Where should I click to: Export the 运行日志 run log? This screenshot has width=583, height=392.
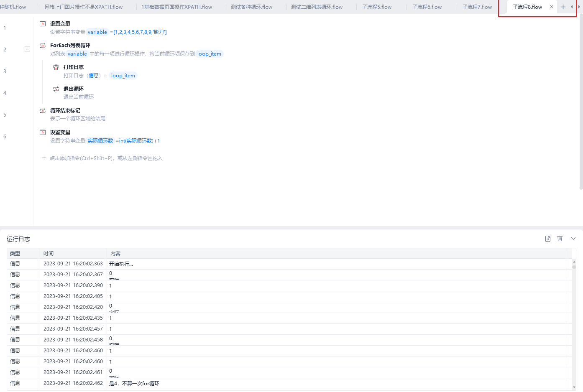[x=548, y=239]
